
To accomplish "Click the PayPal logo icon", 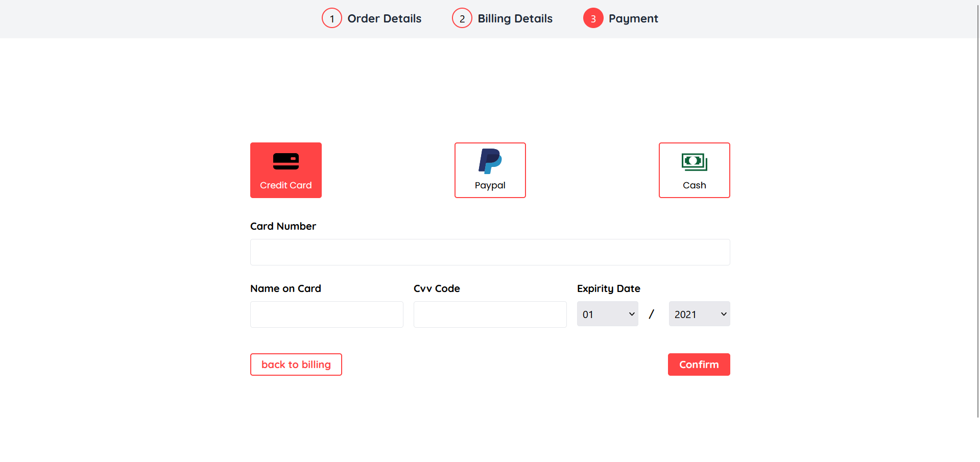I will pyautogui.click(x=490, y=161).
